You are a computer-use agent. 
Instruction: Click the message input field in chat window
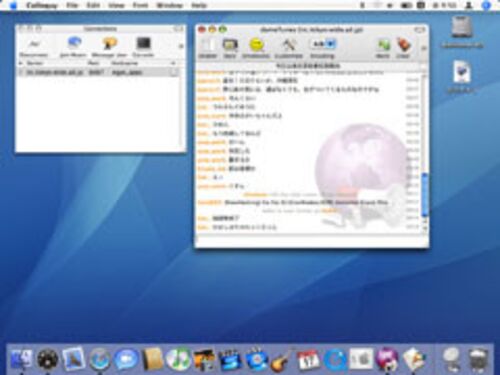coord(311,240)
